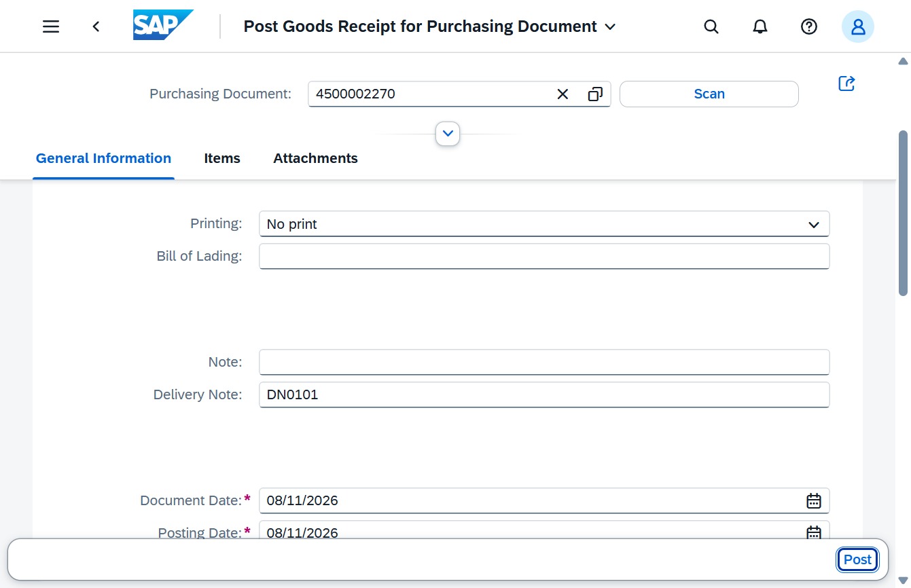Viewport: 911px width, 588px height.
Task: Click the Note input field
Action: [x=544, y=363]
